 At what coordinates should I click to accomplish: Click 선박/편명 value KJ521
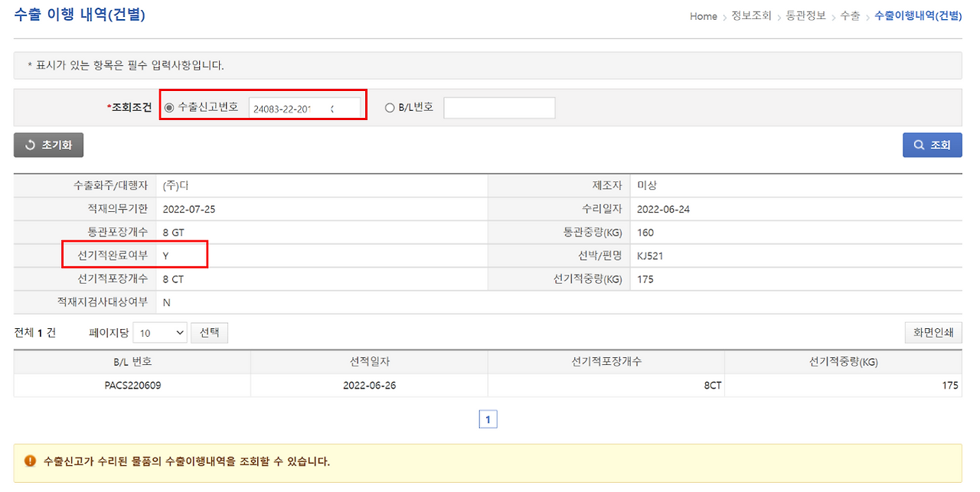coord(650,256)
